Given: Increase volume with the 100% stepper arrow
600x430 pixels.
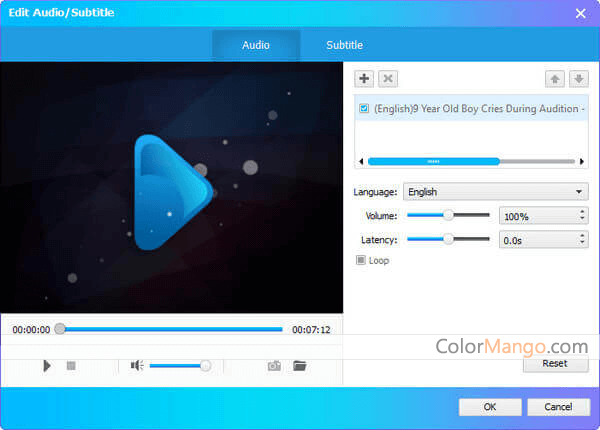Looking at the screenshot, I should pos(583,212).
